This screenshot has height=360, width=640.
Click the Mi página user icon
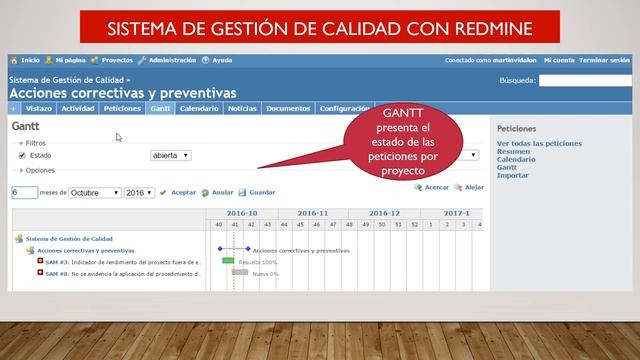(x=49, y=60)
